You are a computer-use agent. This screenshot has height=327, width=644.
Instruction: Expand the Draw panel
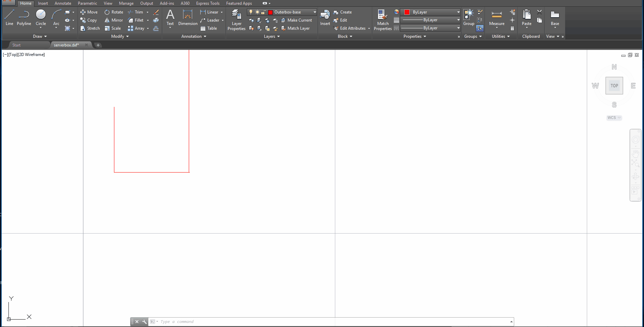(x=40, y=36)
